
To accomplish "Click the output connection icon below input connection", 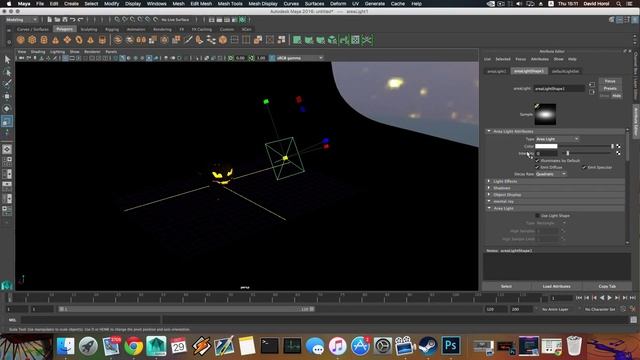I will tap(592, 92).
